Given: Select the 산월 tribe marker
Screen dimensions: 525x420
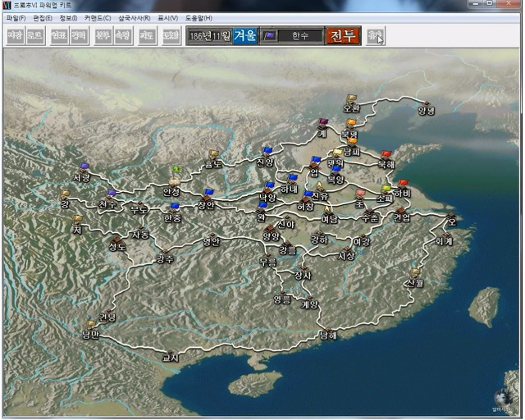Looking at the screenshot, I should pos(415,279).
